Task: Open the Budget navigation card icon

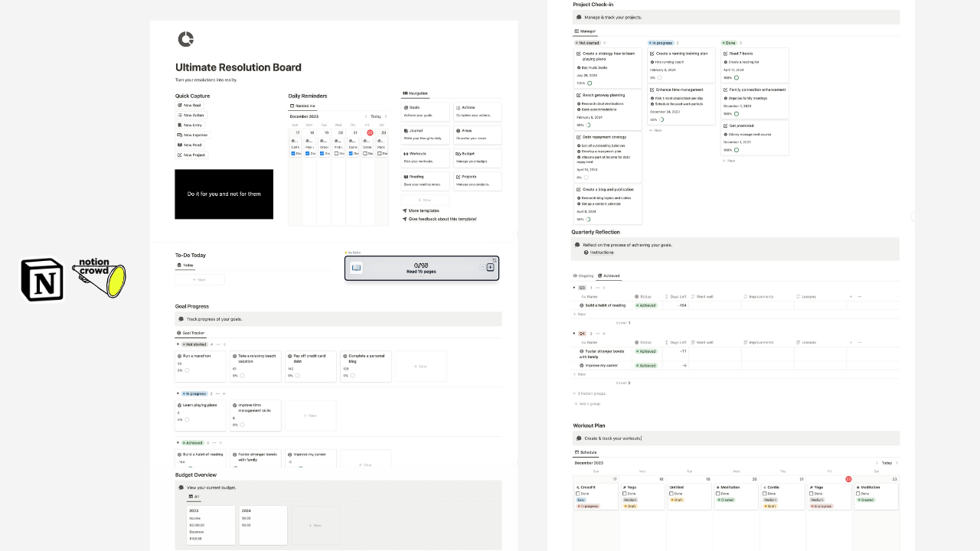Action: (458, 154)
